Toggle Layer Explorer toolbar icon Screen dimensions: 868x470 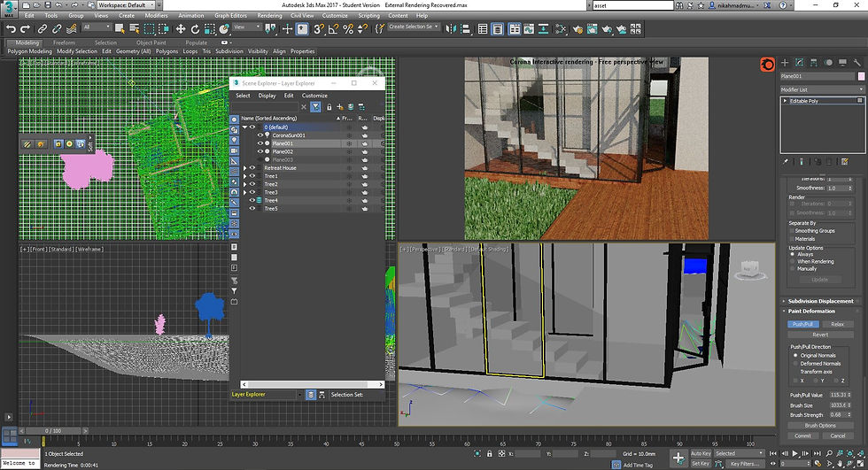click(x=498, y=28)
